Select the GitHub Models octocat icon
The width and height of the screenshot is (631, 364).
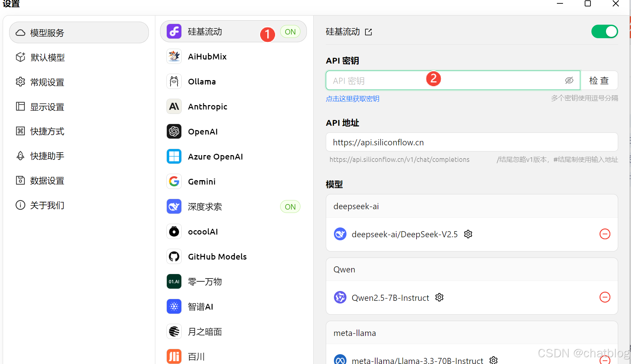tap(174, 257)
